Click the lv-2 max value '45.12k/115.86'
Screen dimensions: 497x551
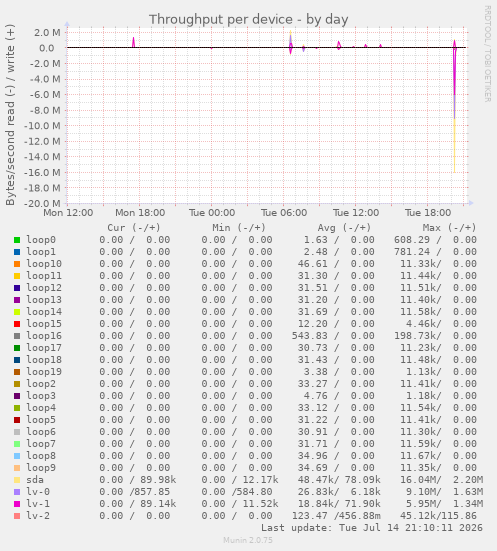(438, 516)
